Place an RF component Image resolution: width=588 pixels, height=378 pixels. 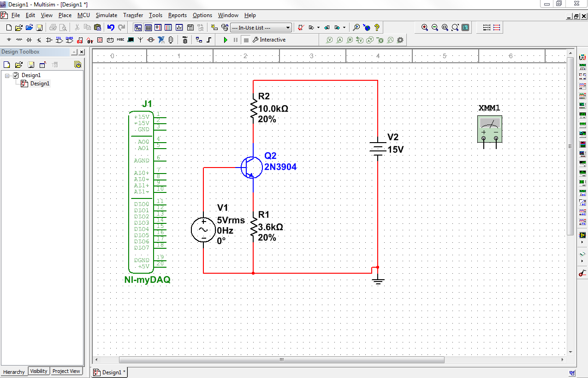(140, 40)
